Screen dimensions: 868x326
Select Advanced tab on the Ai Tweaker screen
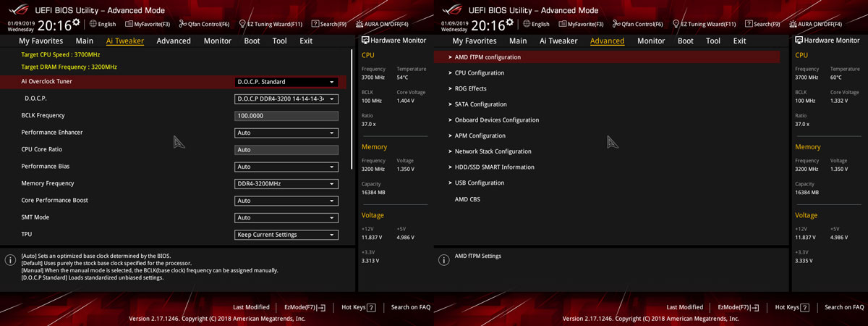coord(174,41)
